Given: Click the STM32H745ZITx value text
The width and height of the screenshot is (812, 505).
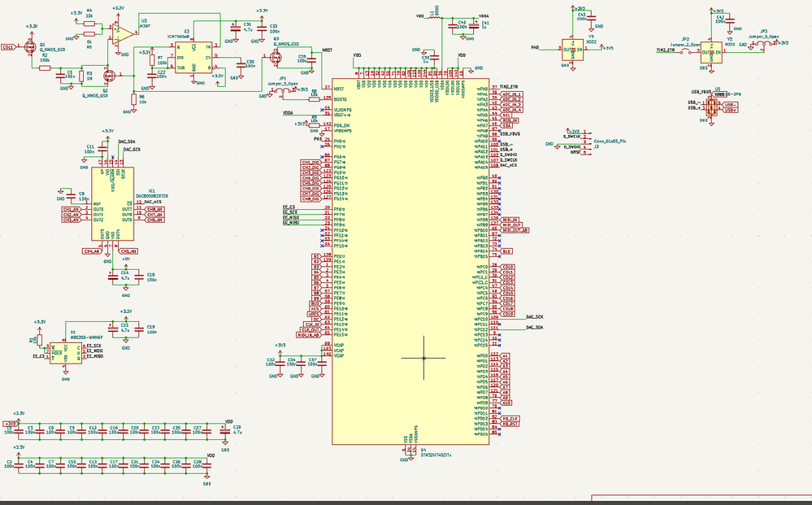Looking at the screenshot, I should (436, 455).
